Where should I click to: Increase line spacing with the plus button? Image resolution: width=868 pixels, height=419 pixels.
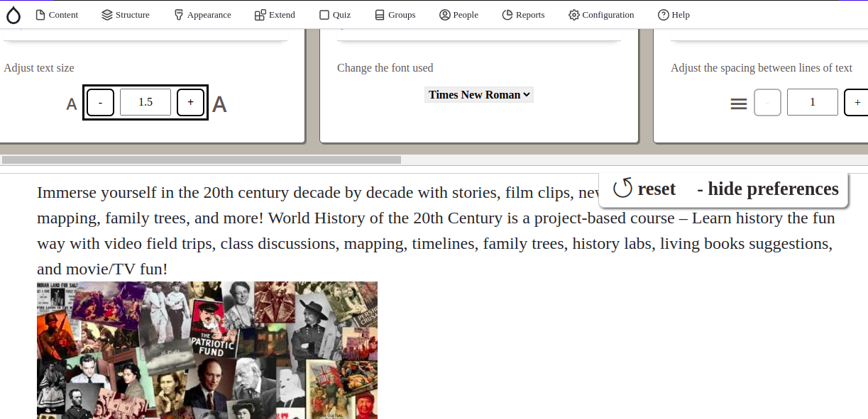857,102
